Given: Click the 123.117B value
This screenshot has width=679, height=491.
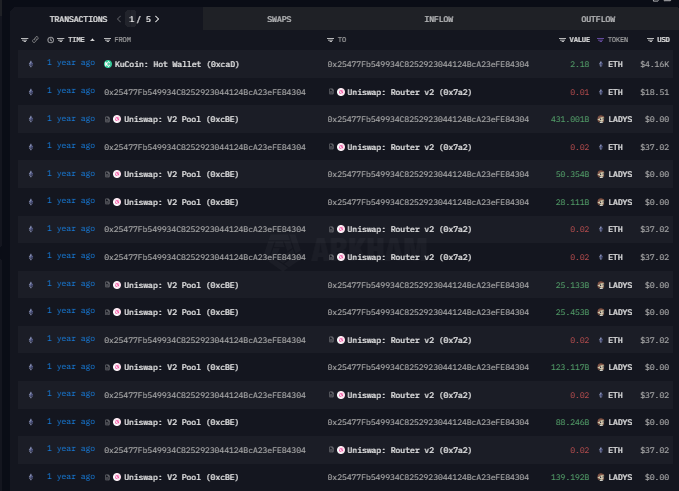Looking at the screenshot, I should (570, 367).
